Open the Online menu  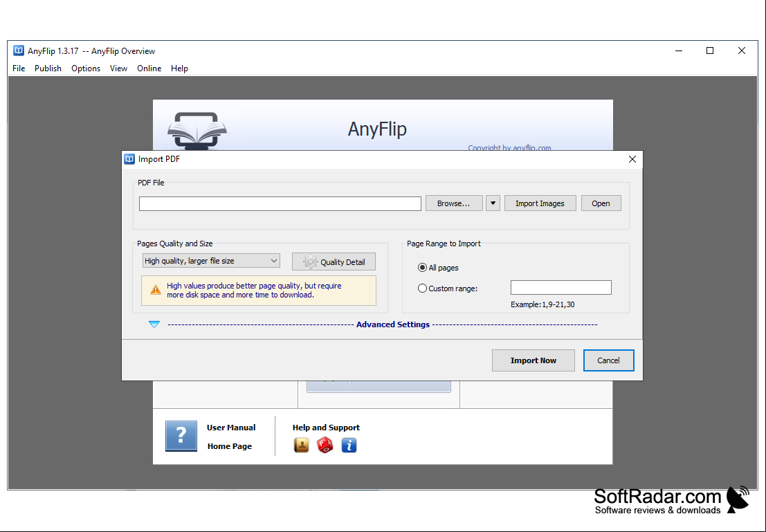pos(149,68)
